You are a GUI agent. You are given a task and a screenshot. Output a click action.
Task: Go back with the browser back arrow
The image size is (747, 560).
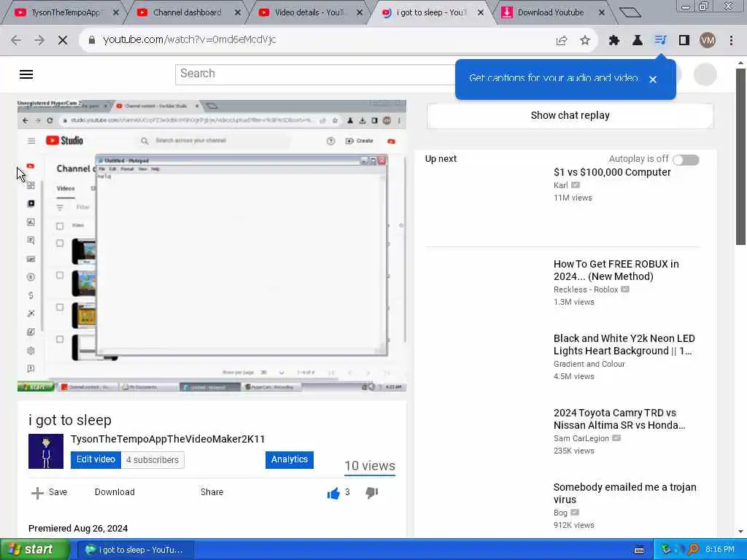(16, 40)
